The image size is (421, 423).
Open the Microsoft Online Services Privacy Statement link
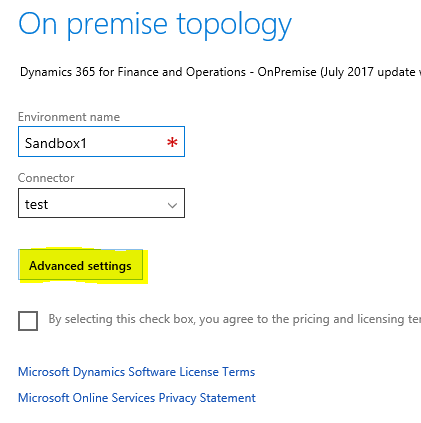pyautogui.click(x=137, y=398)
